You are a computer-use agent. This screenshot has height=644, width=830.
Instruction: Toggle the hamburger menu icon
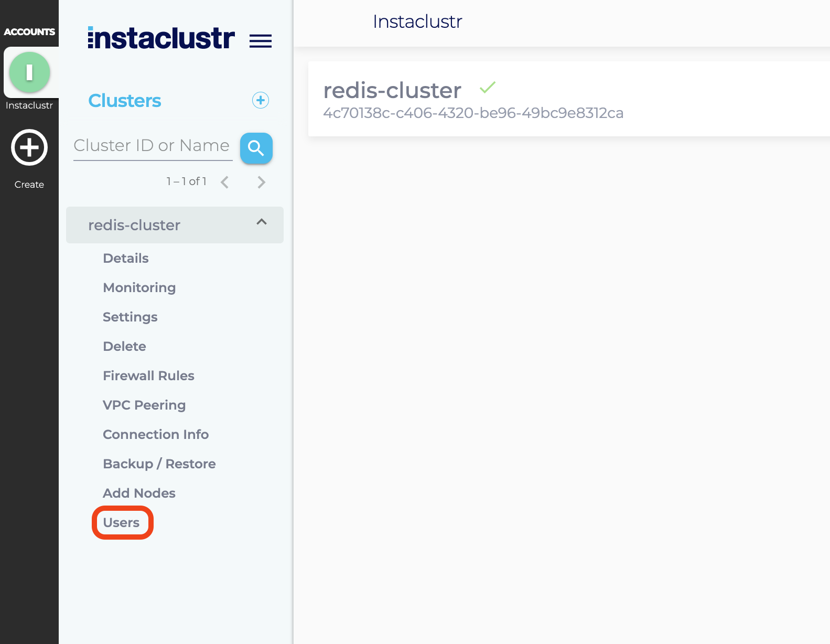(x=260, y=41)
